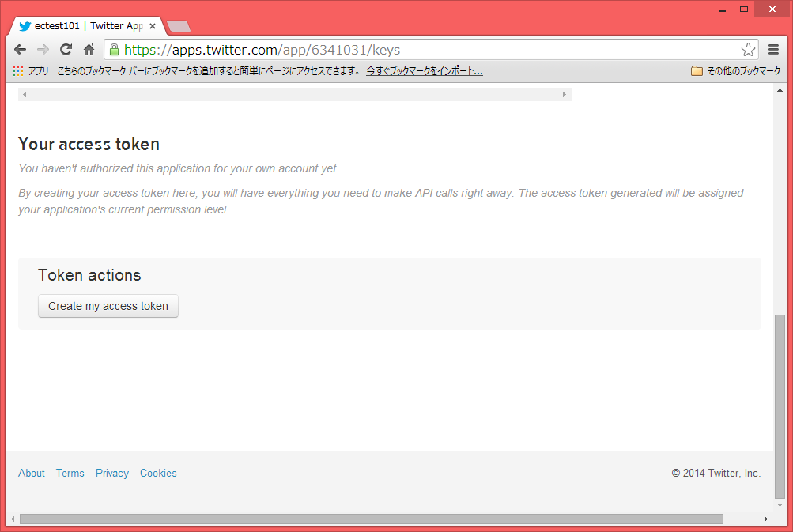Open the browser home page icon
Screen dimensions: 793x532
(89, 50)
